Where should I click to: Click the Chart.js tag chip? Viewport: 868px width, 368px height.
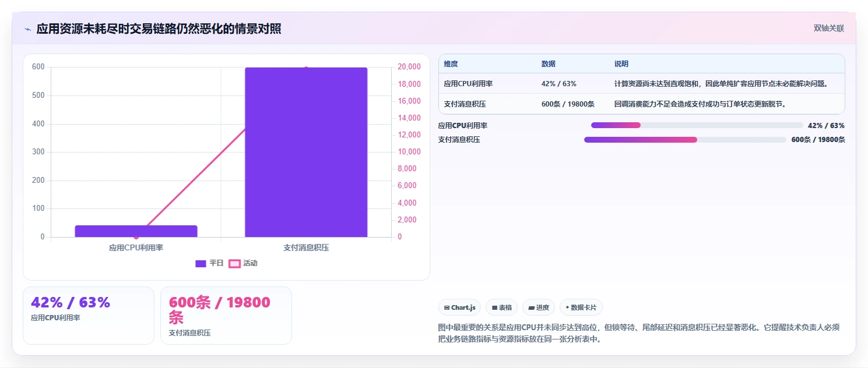[x=460, y=307]
